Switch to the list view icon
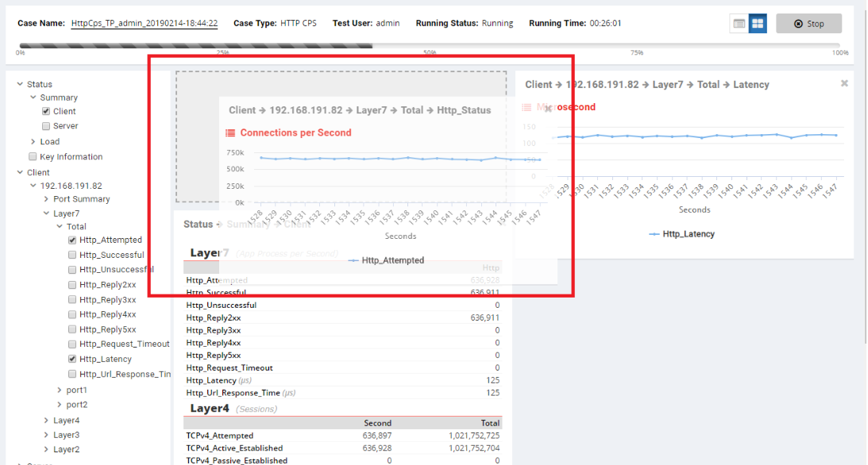 (739, 24)
